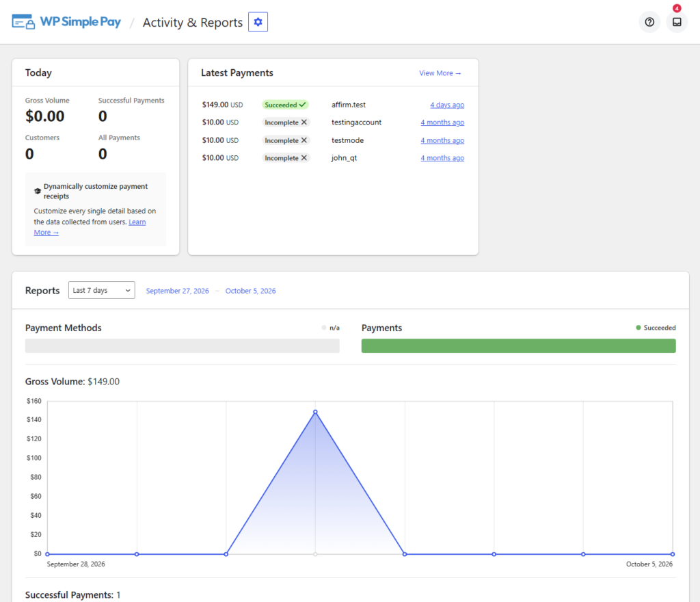Click the Incomplete badge for john_qt
This screenshot has width=700, height=602.
point(286,157)
